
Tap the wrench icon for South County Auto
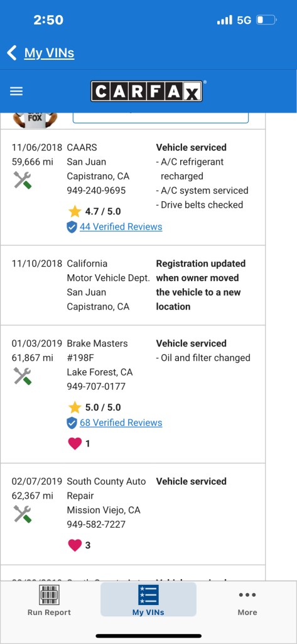[22, 514]
